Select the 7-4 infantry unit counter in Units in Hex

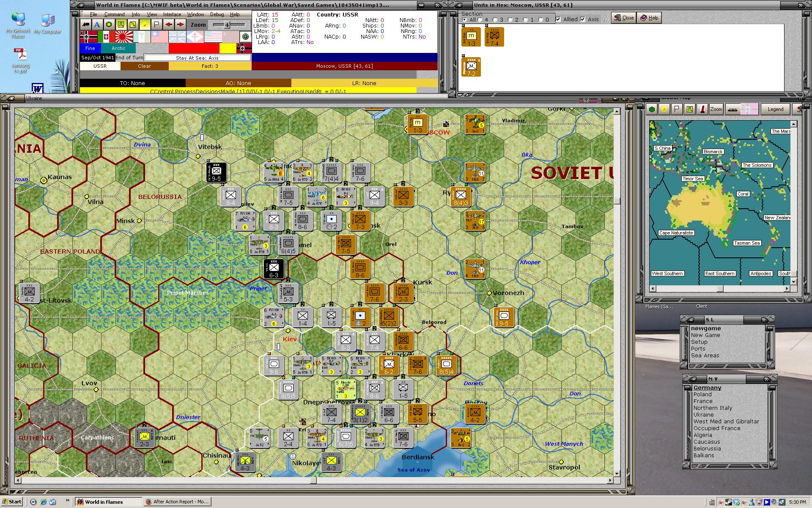coord(494,37)
